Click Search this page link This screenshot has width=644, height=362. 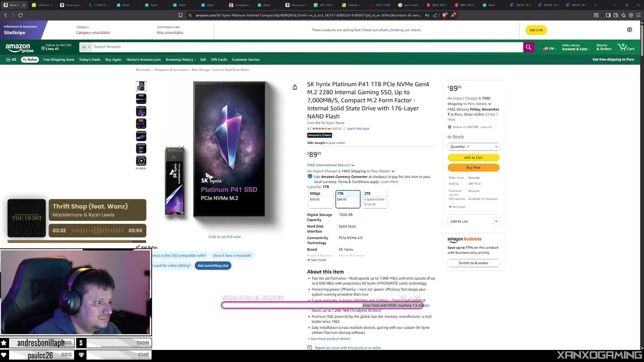pyautogui.click(x=358, y=129)
